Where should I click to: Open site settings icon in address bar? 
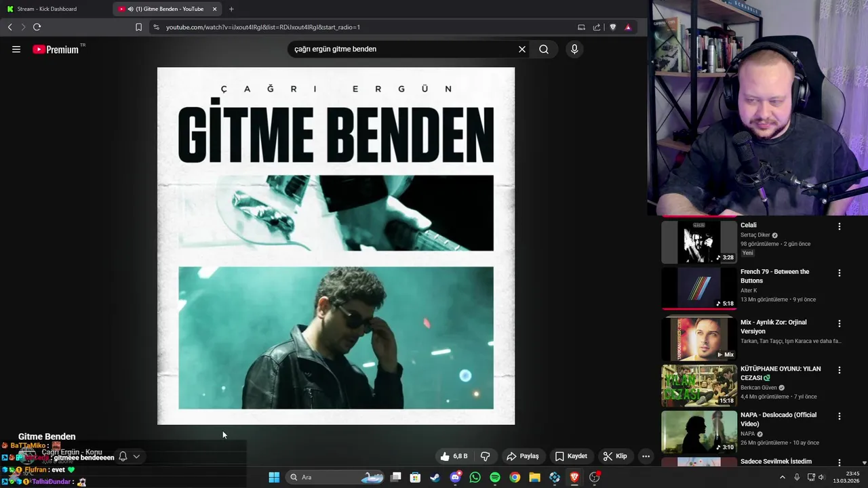[156, 27]
